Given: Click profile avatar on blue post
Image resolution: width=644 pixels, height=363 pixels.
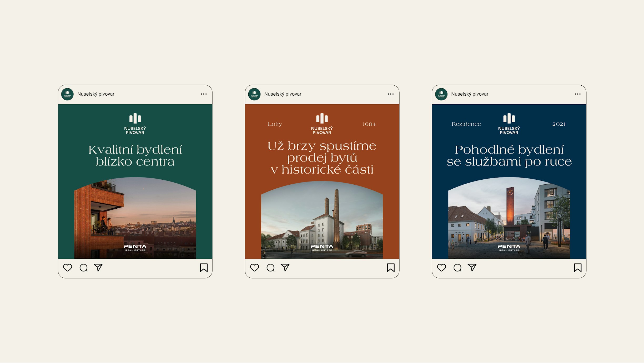Looking at the screenshot, I should tap(441, 94).
